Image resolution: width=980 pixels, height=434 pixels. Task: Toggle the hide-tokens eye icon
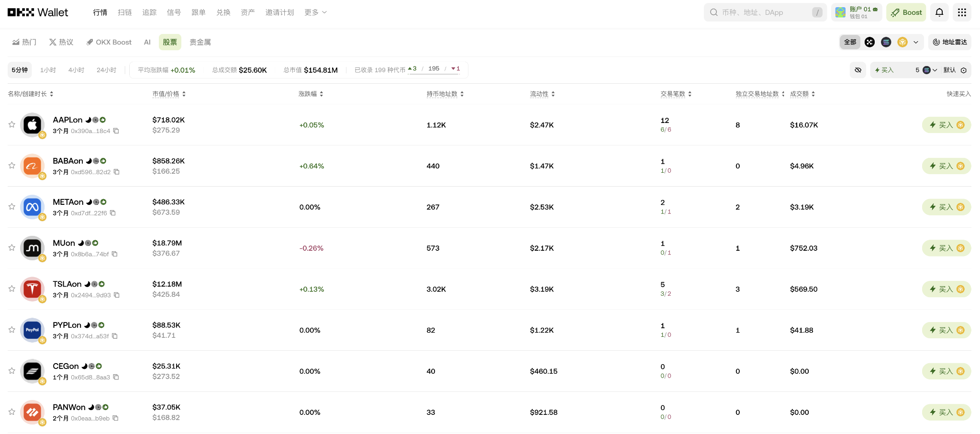858,70
